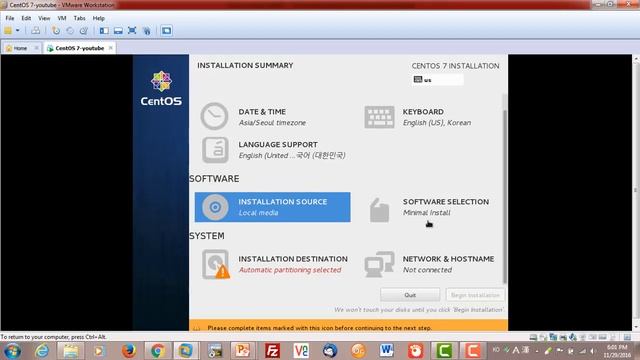Click the 'Automatic partitioning selected' text

click(290, 270)
